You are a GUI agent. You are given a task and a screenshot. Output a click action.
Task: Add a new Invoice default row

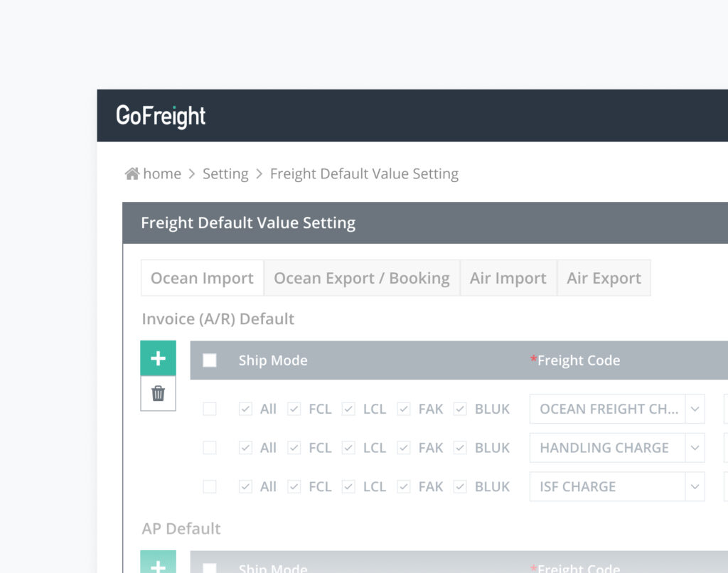(x=158, y=358)
